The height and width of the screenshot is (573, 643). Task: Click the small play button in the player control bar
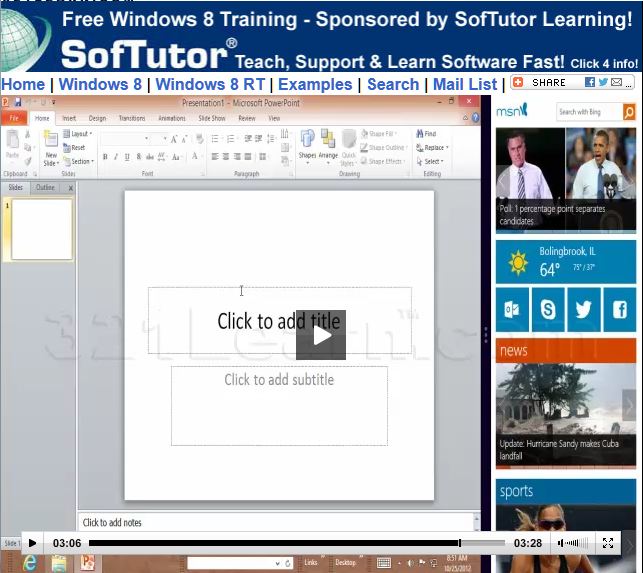click(32, 543)
